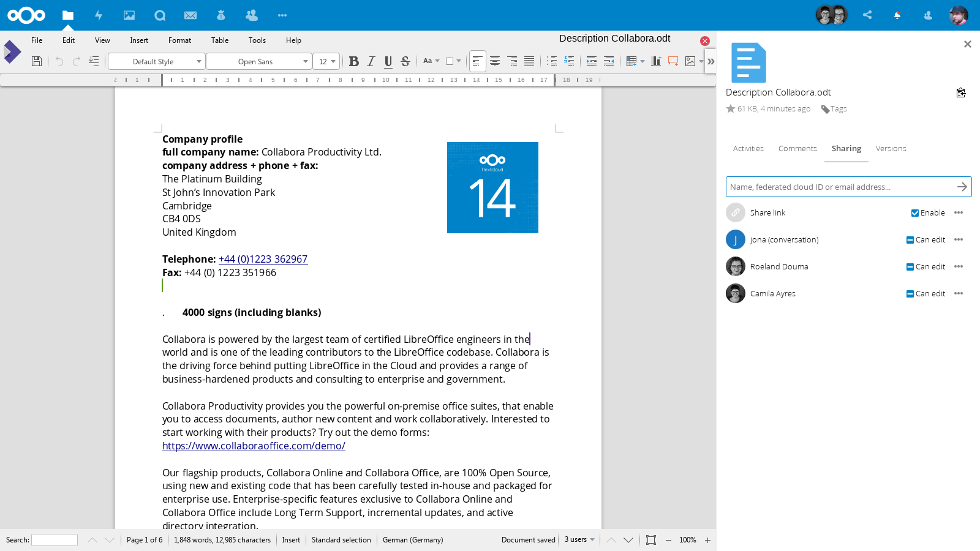This screenshot has width=980, height=551.
Task: Open the Mail envelope icon
Action: [x=190, y=15]
